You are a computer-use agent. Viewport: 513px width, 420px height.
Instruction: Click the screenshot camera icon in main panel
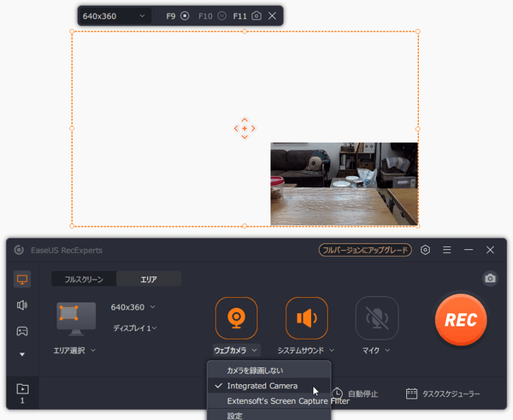click(x=490, y=279)
